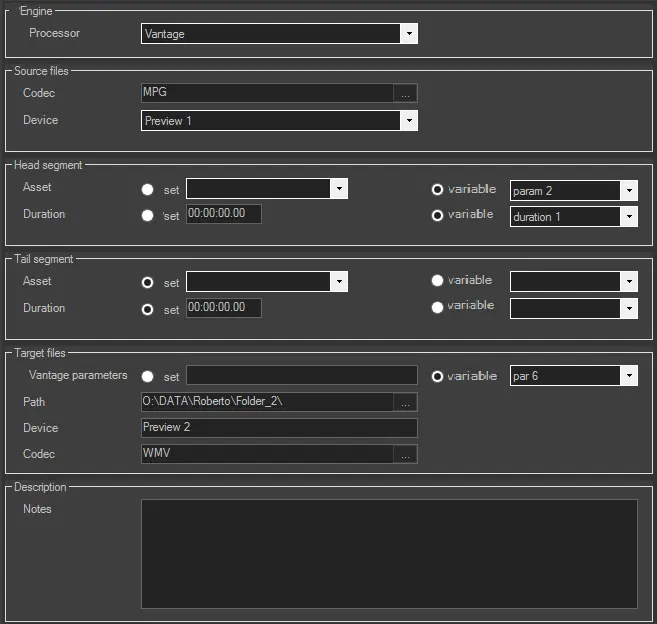657x624 pixels.
Task: Open Head segment Asset set dropdown
Action: coord(339,189)
